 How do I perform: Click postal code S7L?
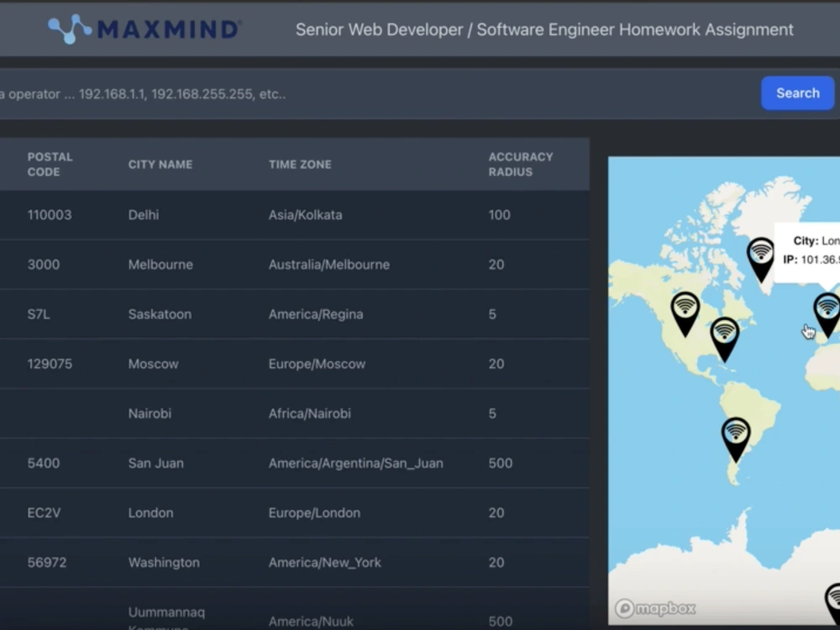[39, 314]
